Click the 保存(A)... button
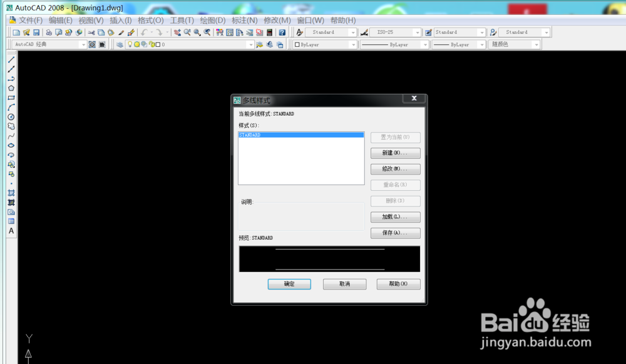 395,233
